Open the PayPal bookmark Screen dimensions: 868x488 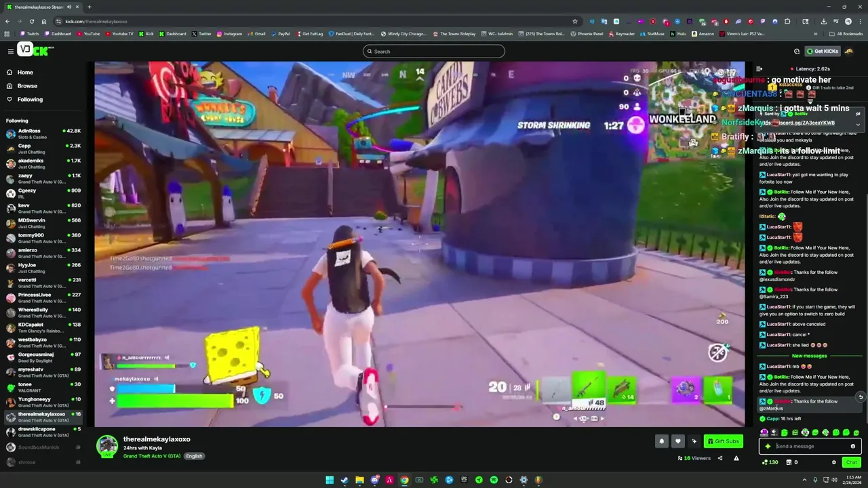[280, 33]
